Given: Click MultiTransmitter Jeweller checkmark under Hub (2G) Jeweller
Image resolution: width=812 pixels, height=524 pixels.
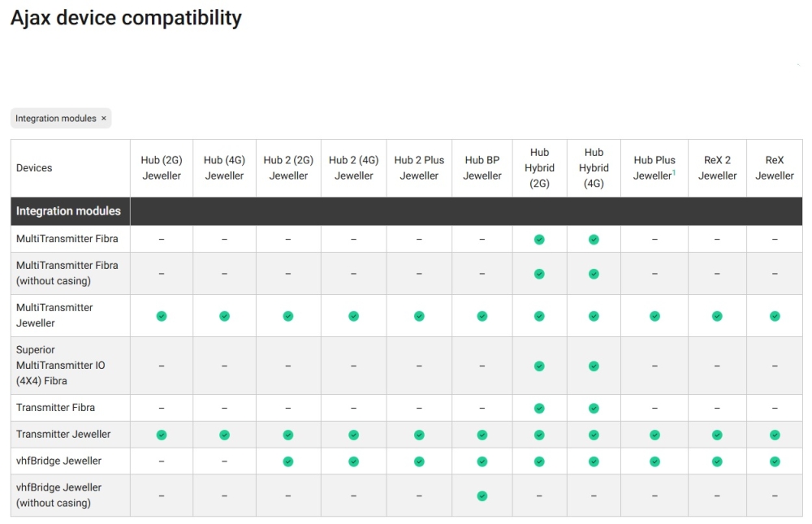Looking at the screenshot, I should 162,316.
